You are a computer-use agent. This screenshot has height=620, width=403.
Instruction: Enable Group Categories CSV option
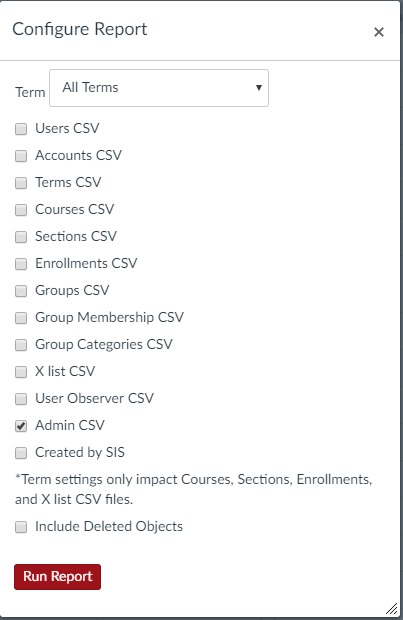(x=21, y=345)
